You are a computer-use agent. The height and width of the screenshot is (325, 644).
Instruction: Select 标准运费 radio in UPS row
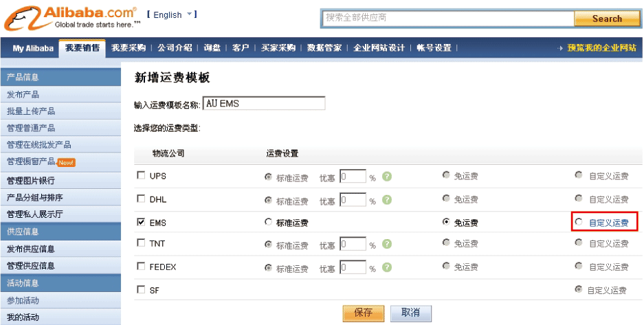269,177
